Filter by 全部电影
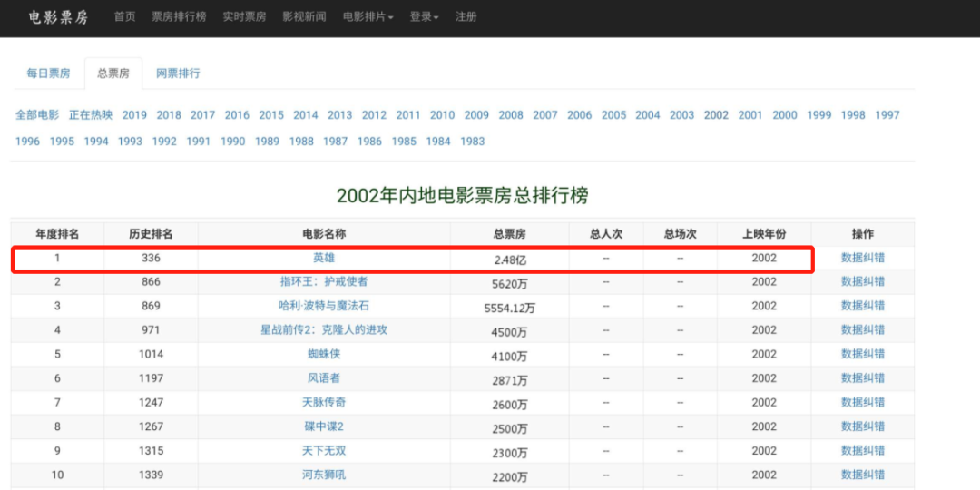This screenshot has width=980, height=490. (37, 115)
